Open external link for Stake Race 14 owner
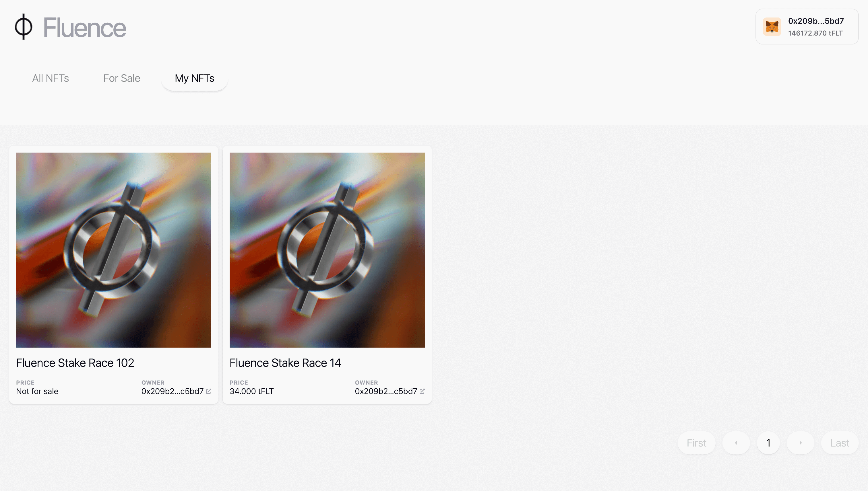 tap(422, 391)
